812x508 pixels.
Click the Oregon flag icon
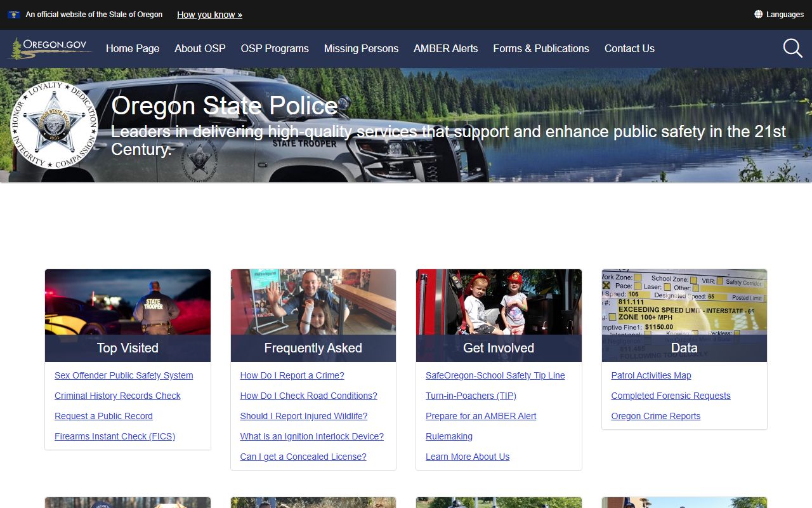pos(14,14)
